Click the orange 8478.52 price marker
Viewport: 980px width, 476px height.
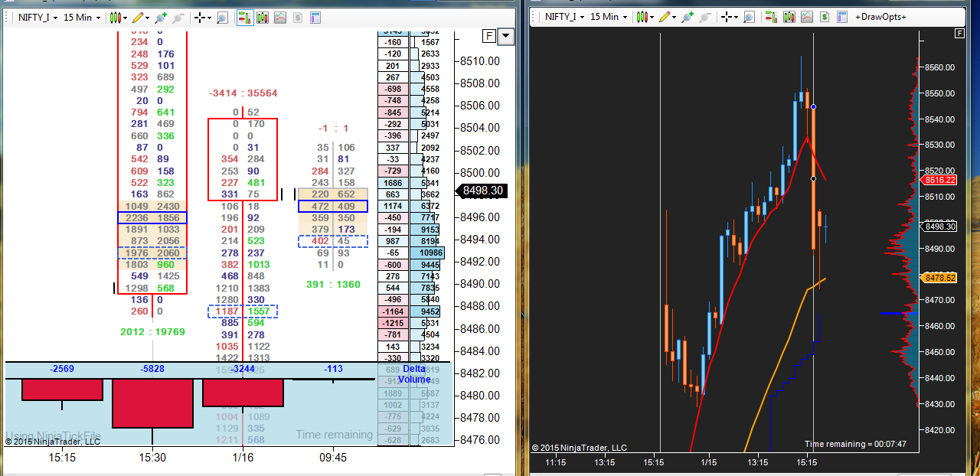(940, 278)
